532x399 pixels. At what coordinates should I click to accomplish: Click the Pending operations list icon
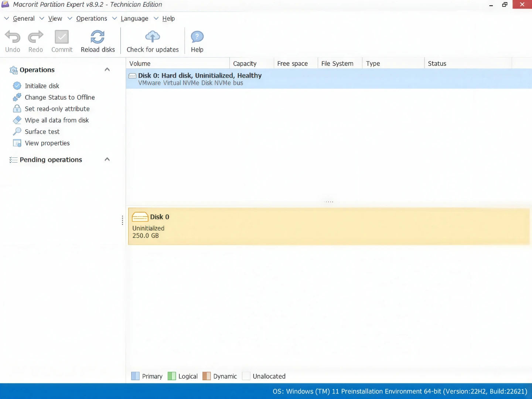click(x=13, y=160)
